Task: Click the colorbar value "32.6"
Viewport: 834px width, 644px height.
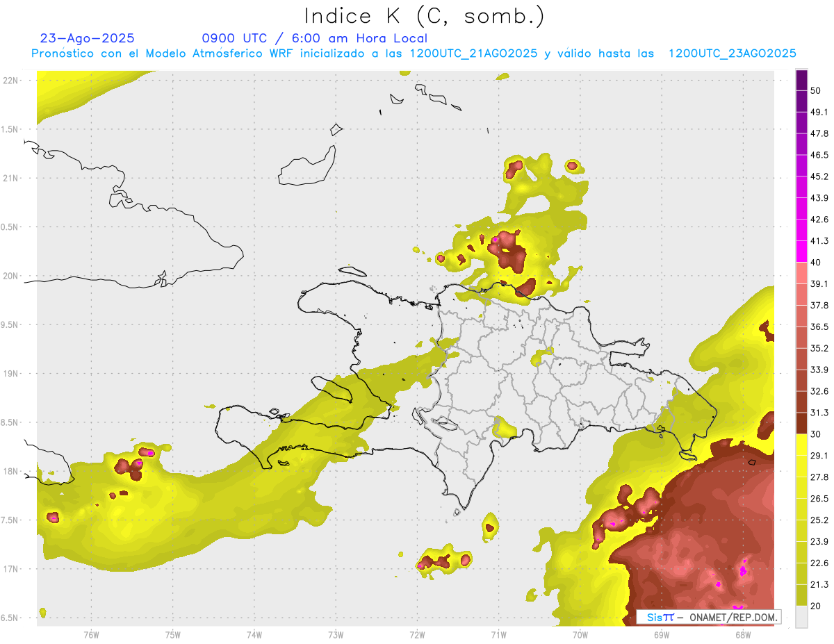Action: [819, 392]
